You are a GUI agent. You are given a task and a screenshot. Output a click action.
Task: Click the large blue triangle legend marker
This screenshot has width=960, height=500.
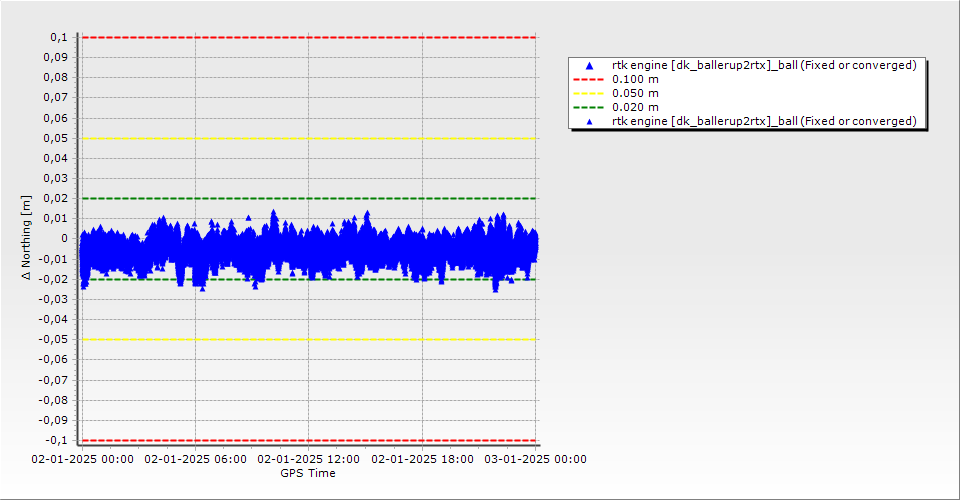[x=590, y=65]
